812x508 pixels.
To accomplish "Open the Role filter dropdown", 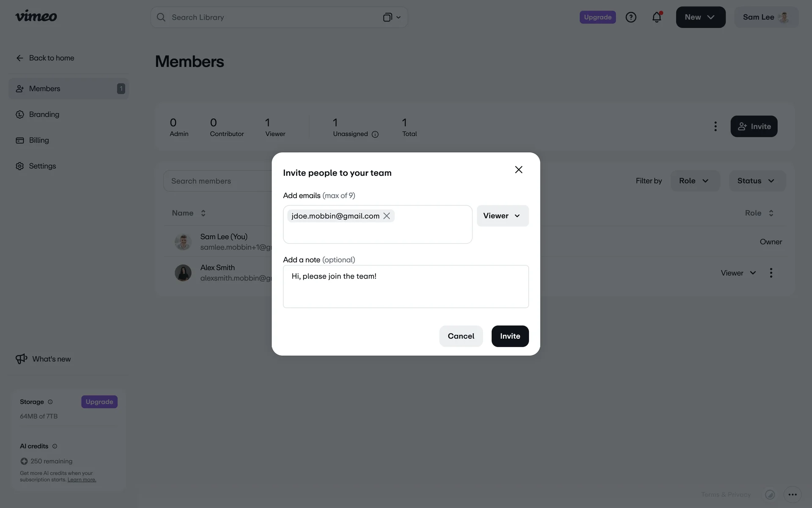I will click(694, 181).
